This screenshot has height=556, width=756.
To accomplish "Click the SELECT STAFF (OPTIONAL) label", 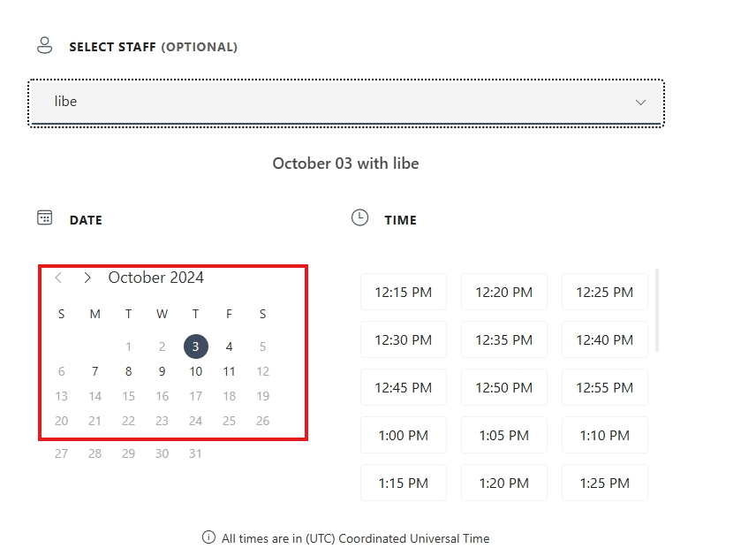I will (x=154, y=47).
